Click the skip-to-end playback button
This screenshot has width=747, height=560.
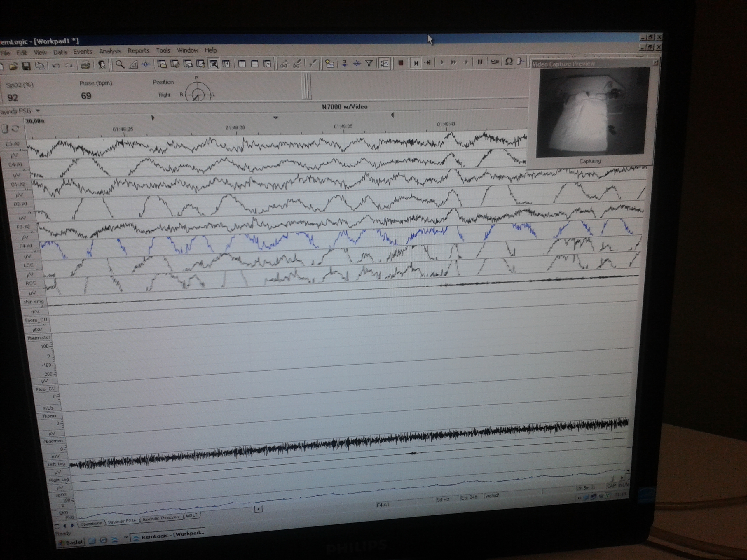(416, 63)
